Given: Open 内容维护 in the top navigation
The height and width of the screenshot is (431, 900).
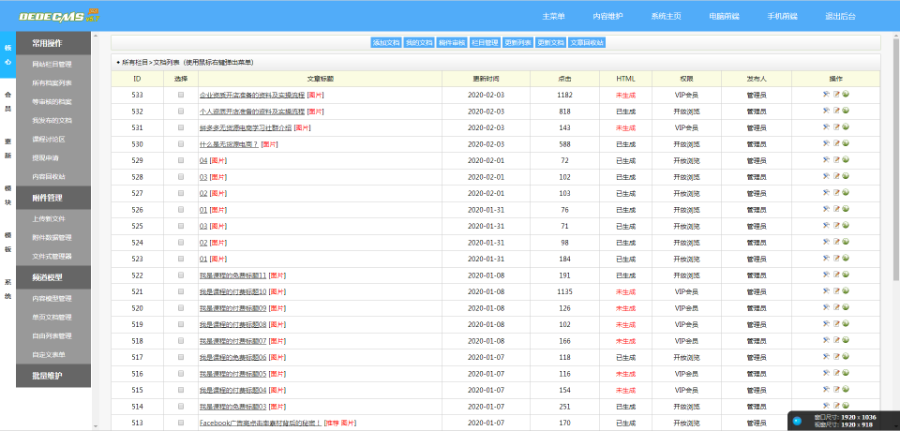Looking at the screenshot, I should coord(607,17).
